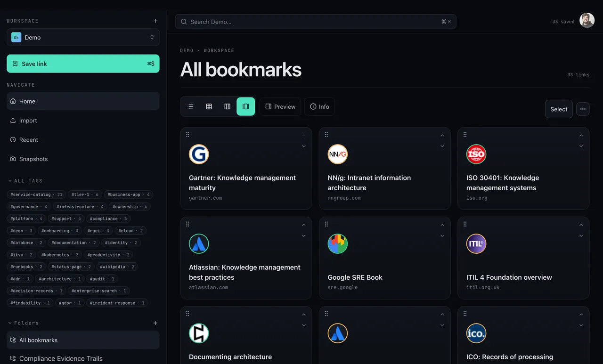Open NN/g: Intranet information architecture link
603x364 pixels.
coord(369,183)
